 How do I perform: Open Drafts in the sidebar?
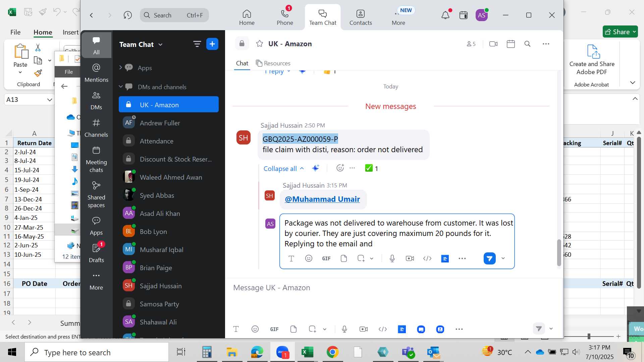(96, 253)
